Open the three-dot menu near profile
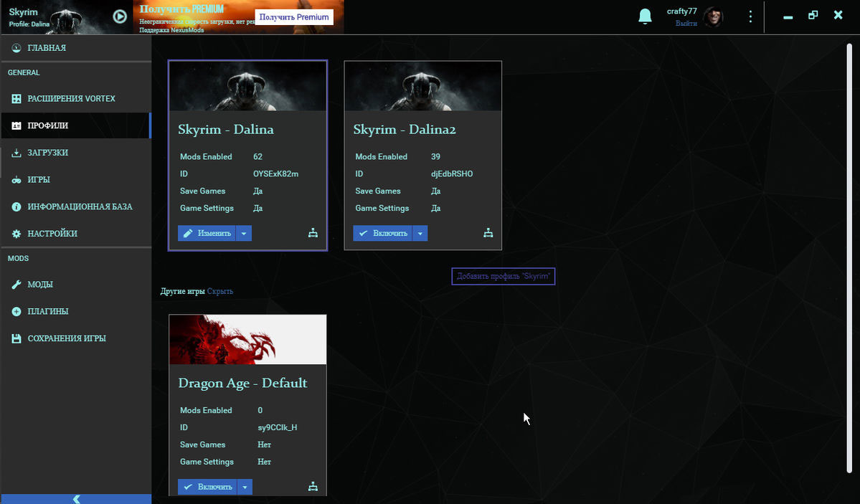 [x=750, y=16]
